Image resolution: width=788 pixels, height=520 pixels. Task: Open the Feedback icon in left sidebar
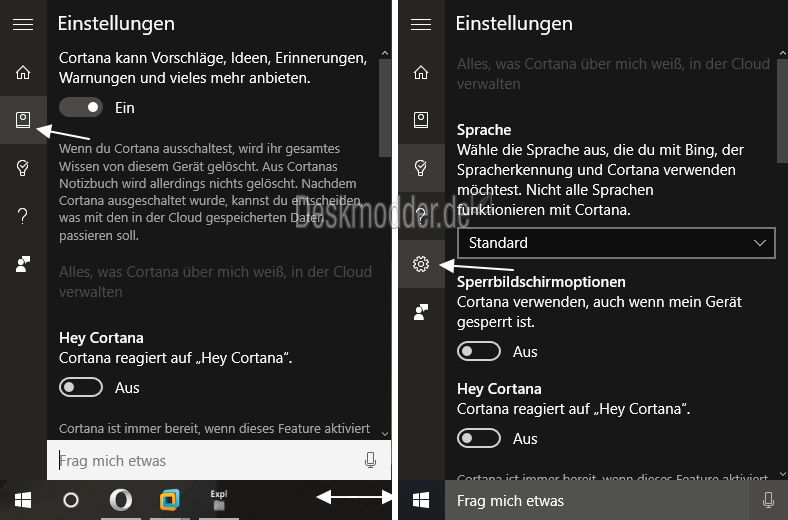click(23, 264)
